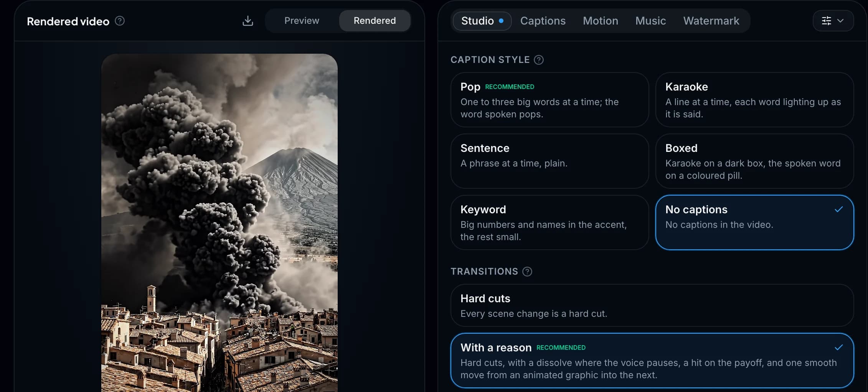Choose Hard cuts transitions

[x=652, y=305]
